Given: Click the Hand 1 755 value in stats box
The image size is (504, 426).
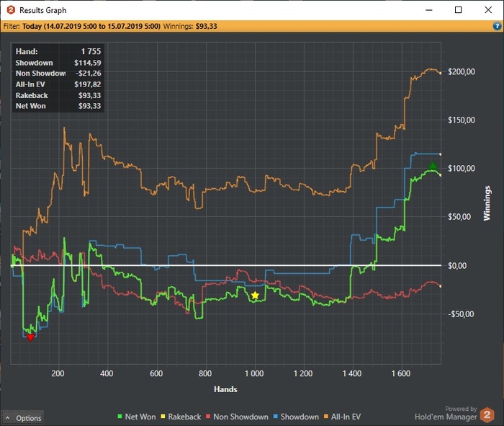Looking at the screenshot, I should pyautogui.click(x=91, y=51).
